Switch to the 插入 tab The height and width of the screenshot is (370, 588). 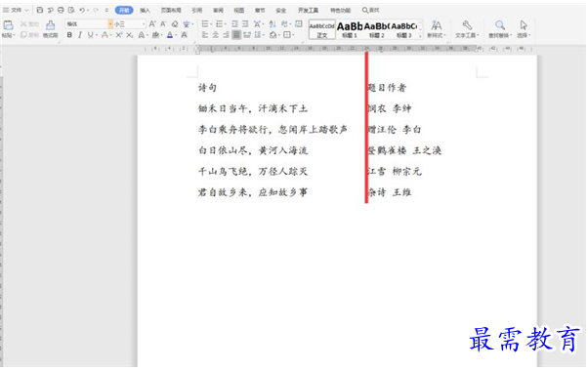[145, 10]
